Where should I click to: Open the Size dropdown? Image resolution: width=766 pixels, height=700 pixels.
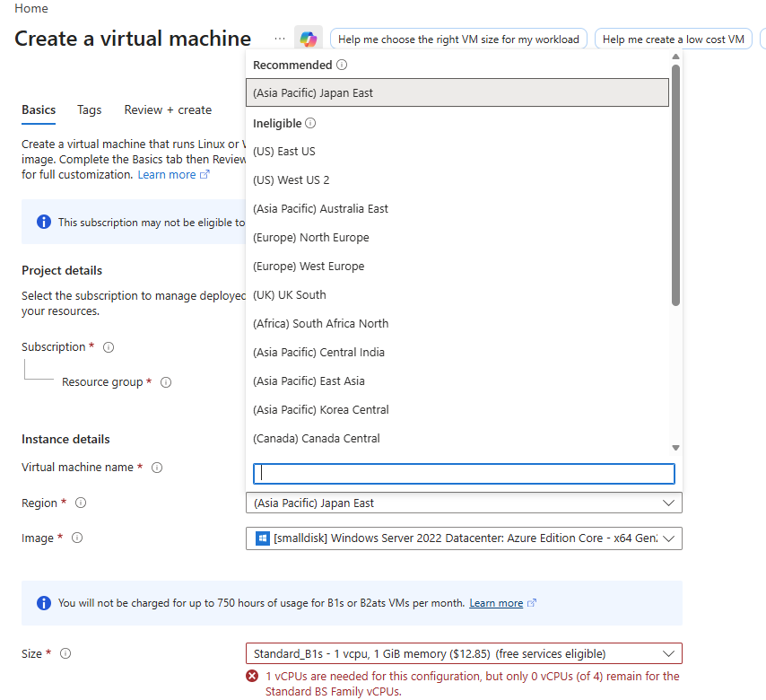click(464, 653)
